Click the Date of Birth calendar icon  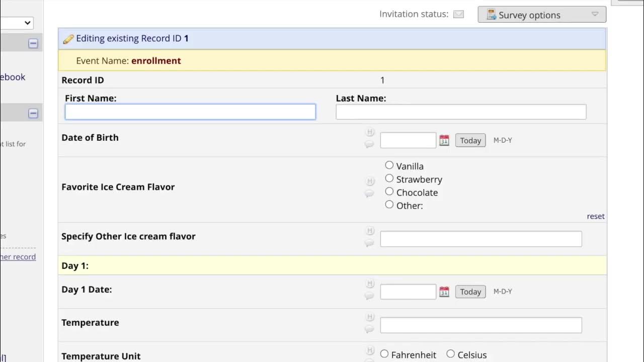tap(444, 140)
